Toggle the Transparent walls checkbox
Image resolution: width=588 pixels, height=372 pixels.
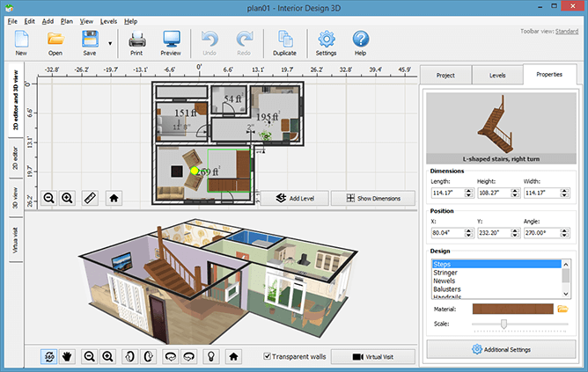[267, 356]
